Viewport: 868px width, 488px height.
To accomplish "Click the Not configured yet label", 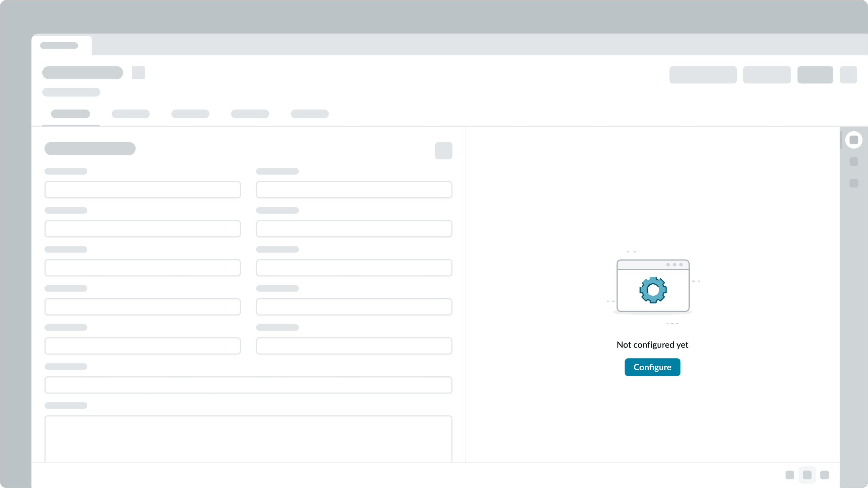I will pos(652,345).
